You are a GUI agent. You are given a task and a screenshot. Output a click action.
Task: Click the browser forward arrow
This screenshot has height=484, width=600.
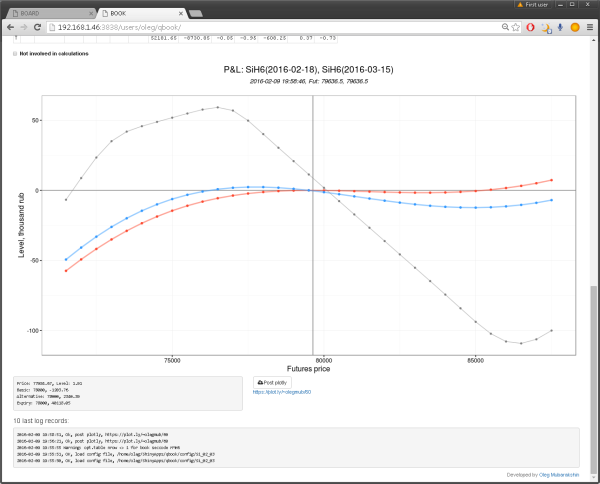point(24,27)
